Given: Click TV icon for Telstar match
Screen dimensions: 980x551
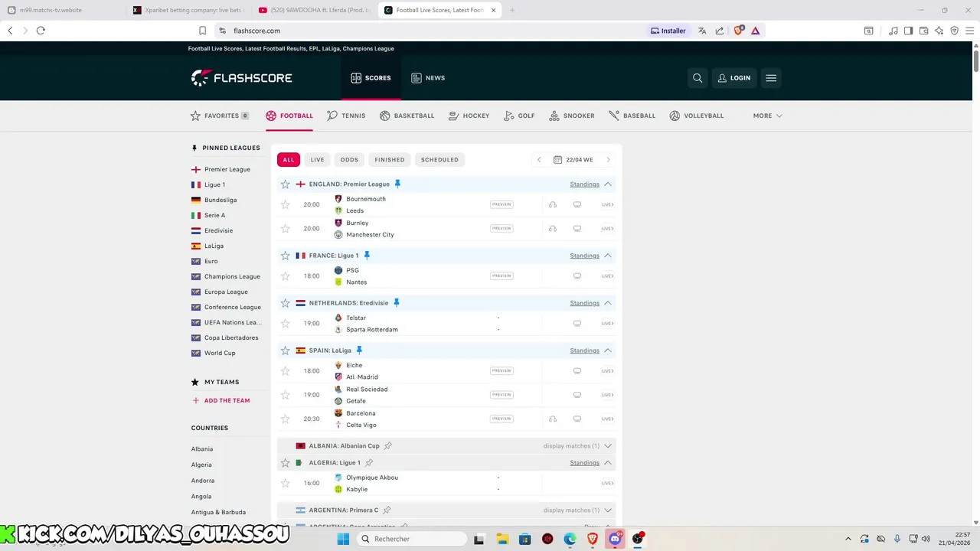Looking at the screenshot, I should coord(577,323).
